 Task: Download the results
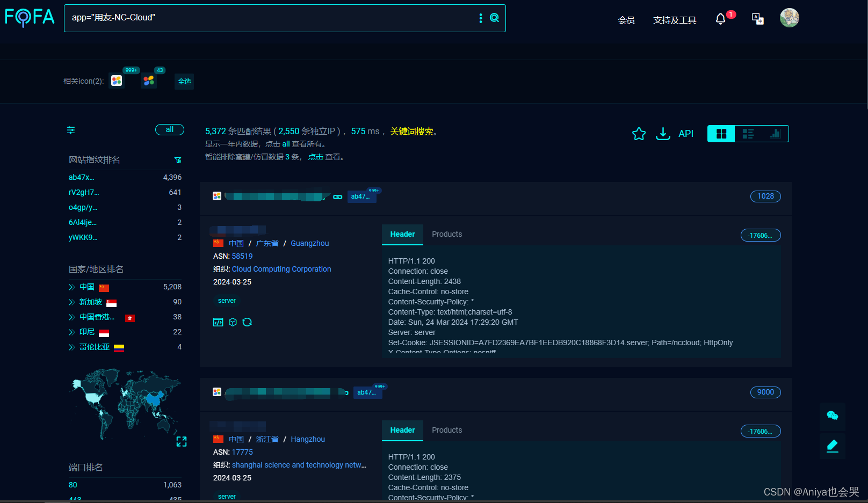pyautogui.click(x=663, y=134)
